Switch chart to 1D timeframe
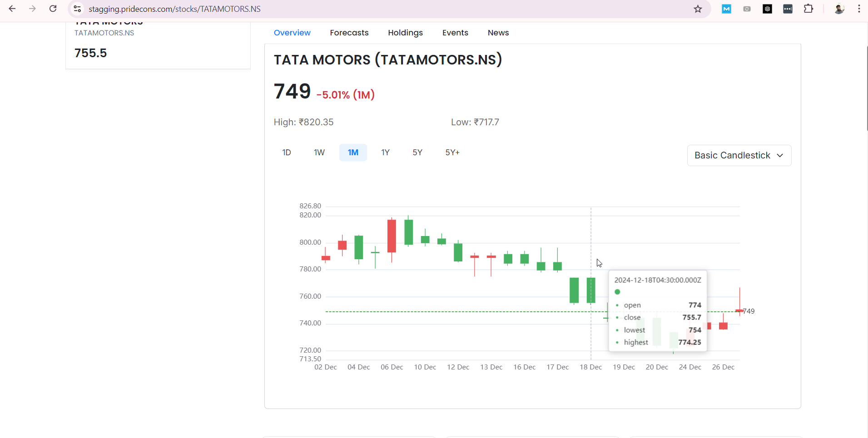868x438 pixels. click(287, 153)
